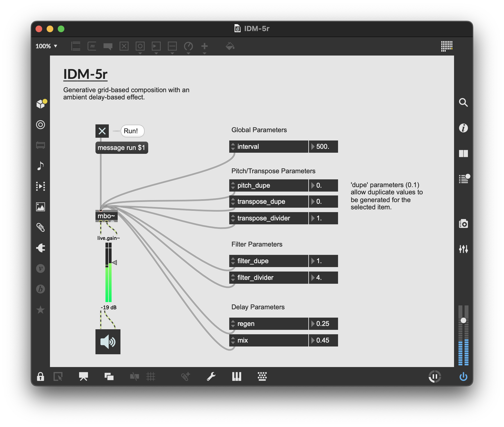Toggle the audio power button bottom right
The image size is (504, 427).
pyautogui.click(x=463, y=376)
